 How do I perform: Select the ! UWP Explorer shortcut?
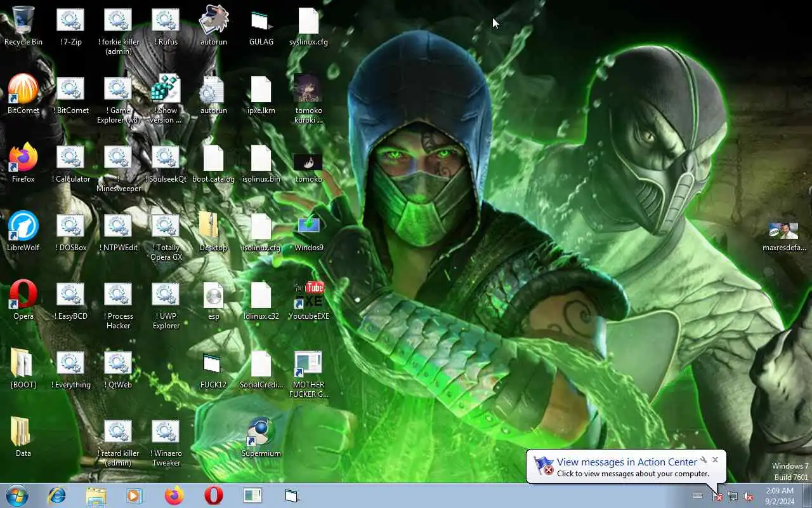[166, 305]
